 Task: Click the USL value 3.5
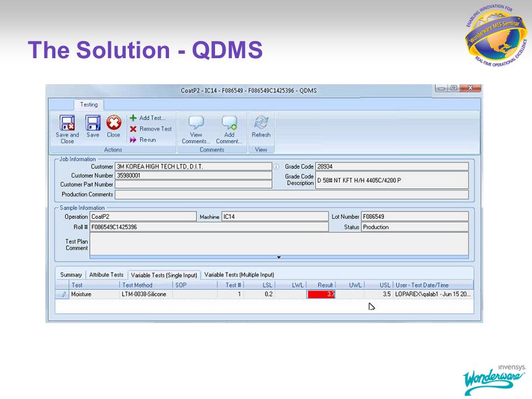click(x=379, y=294)
